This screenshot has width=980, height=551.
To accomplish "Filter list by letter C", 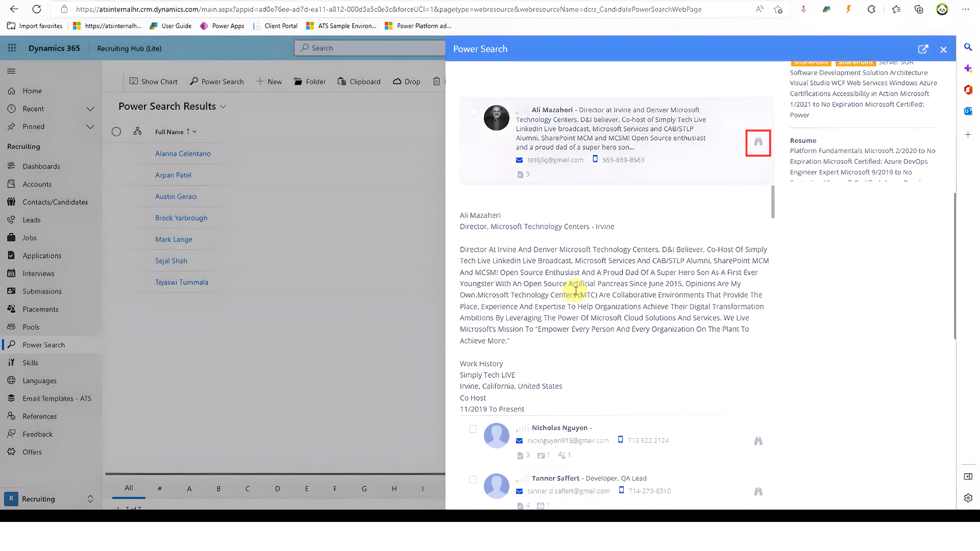I will pyautogui.click(x=248, y=489).
